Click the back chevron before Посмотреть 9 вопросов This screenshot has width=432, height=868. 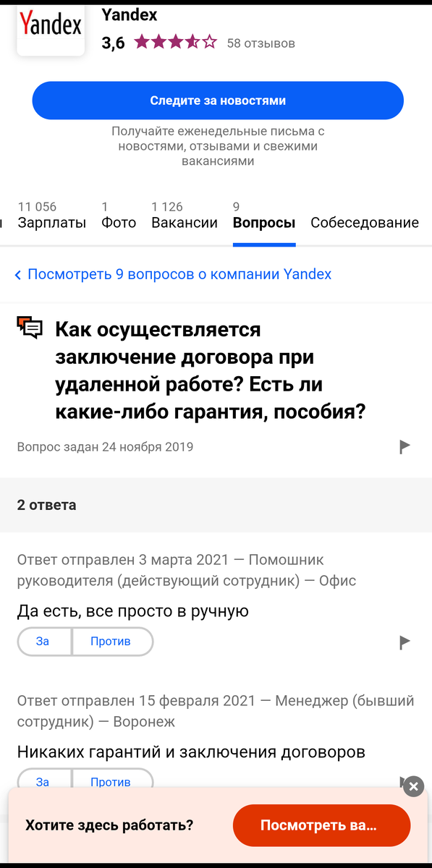click(x=18, y=275)
